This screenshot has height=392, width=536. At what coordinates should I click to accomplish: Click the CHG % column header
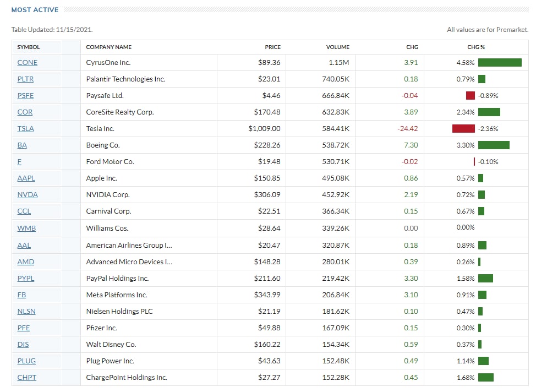pos(476,47)
